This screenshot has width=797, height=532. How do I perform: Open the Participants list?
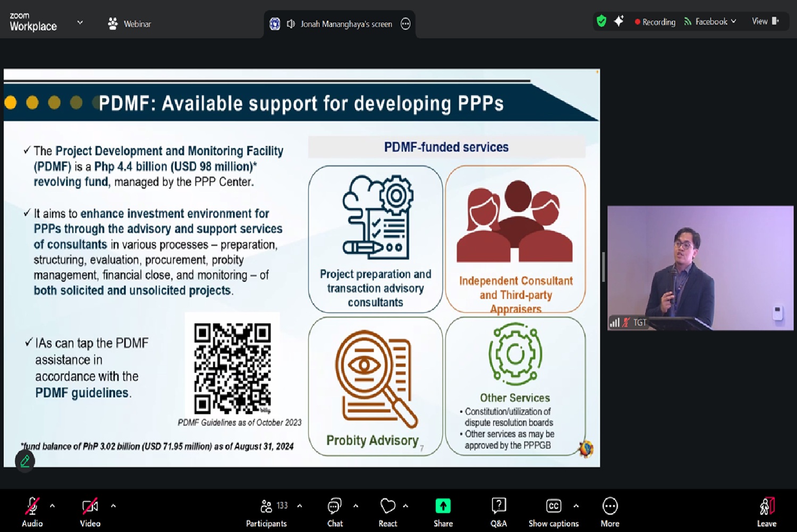pos(266,512)
